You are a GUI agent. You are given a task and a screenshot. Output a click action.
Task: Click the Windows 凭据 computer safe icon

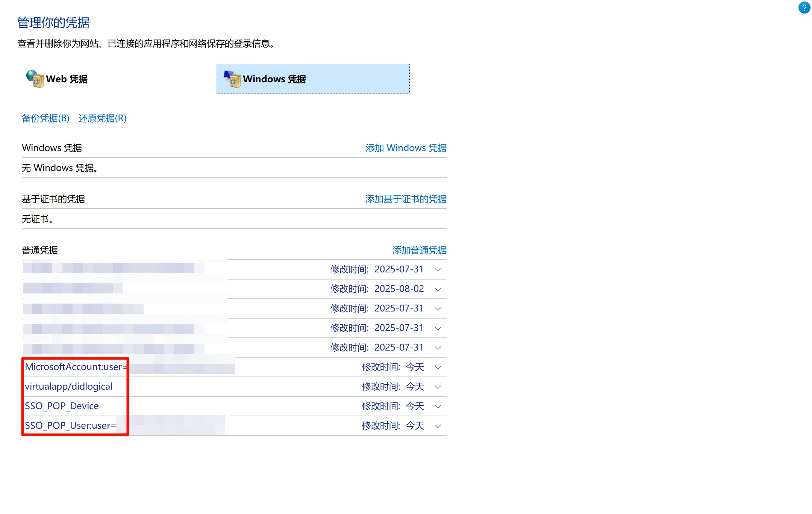pyautogui.click(x=232, y=79)
